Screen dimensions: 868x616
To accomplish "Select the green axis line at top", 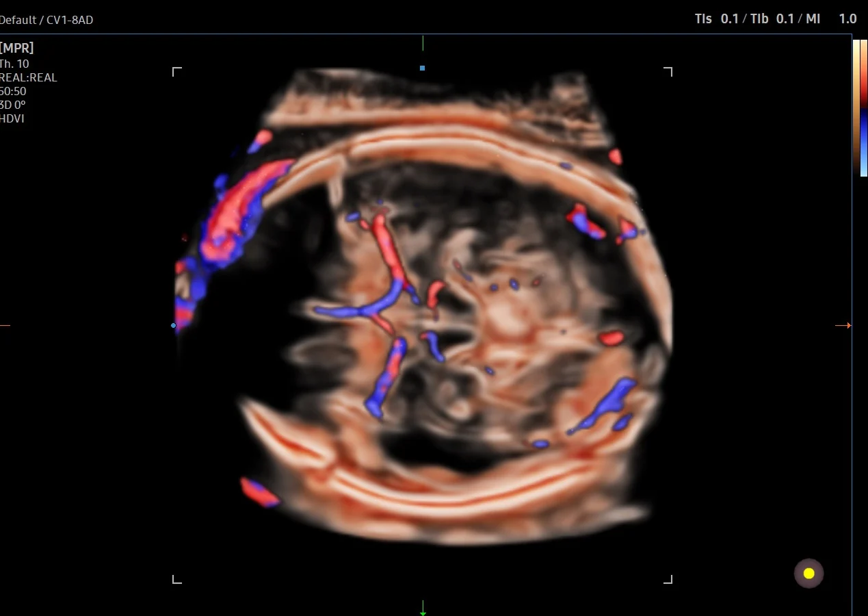I will coord(423,43).
